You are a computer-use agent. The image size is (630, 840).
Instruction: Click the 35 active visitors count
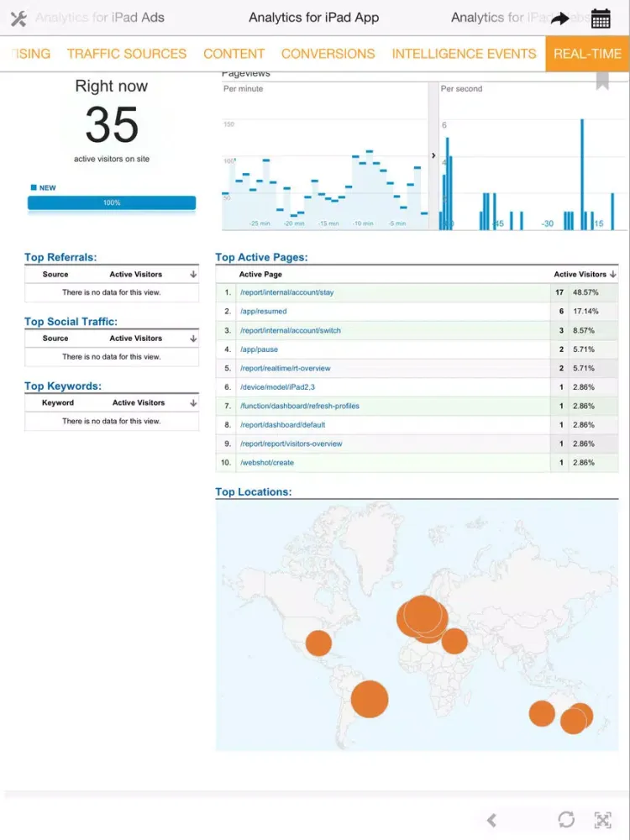112,124
